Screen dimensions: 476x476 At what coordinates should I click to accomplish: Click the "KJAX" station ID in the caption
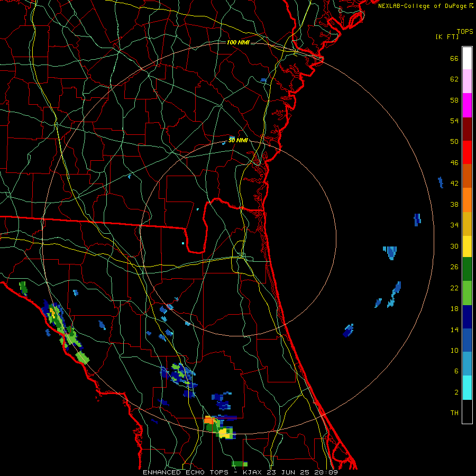pyautogui.click(x=253, y=472)
